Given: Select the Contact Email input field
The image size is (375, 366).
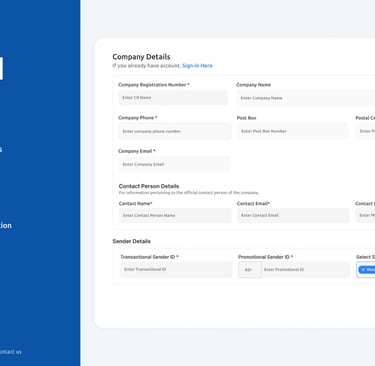Looking at the screenshot, I should (293, 215).
